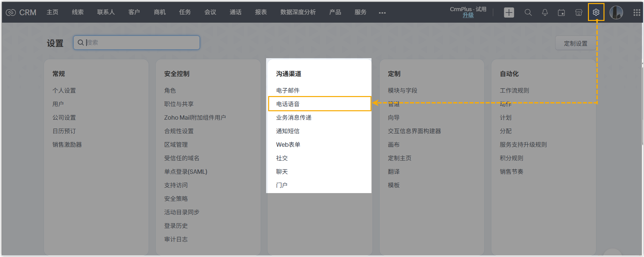Image resolution: width=644 pixels, height=257 pixels.
Task: Open the 线索 module tab
Action: click(x=78, y=12)
